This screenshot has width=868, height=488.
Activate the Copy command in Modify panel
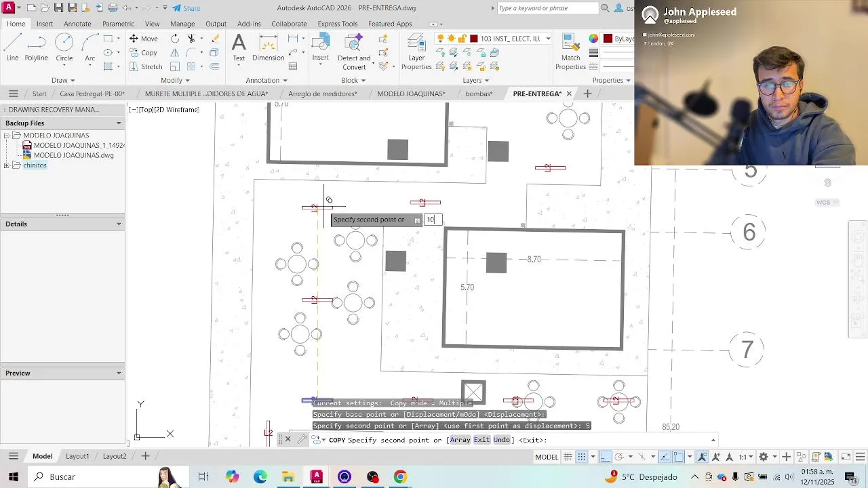143,53
